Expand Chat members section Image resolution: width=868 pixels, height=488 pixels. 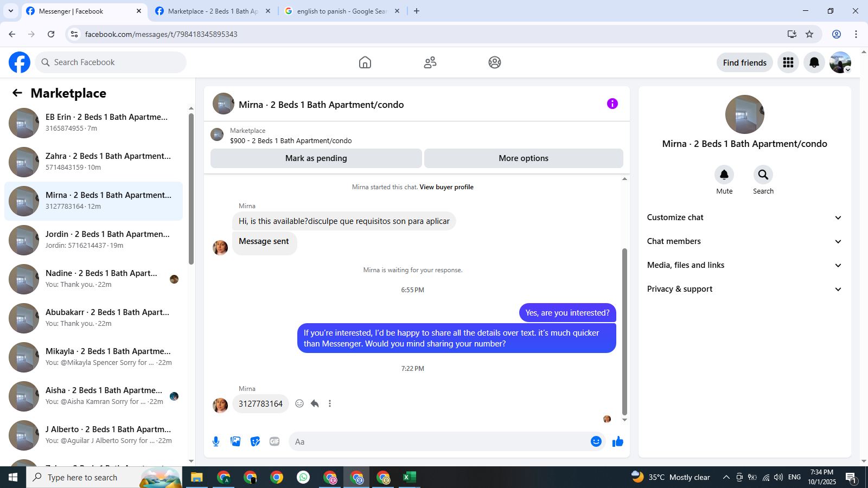click(744, 241)
